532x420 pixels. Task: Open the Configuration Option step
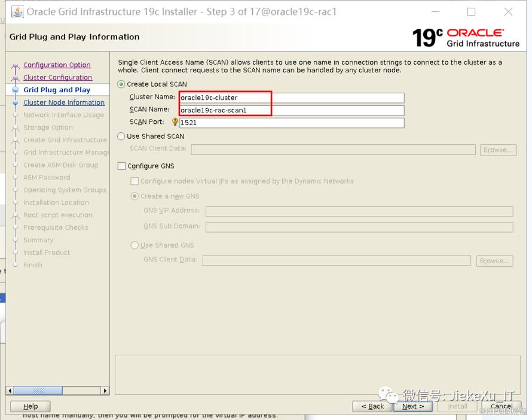(57, 65)
